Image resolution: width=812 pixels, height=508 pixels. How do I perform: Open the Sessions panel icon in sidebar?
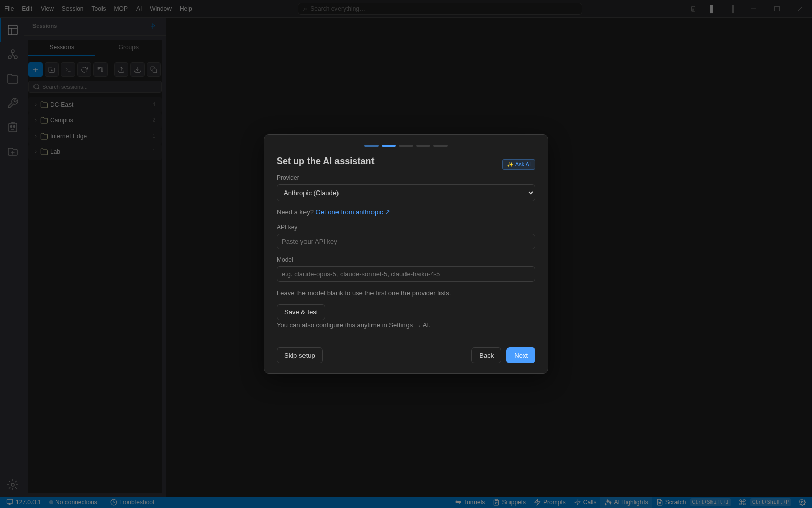(13, 30)
